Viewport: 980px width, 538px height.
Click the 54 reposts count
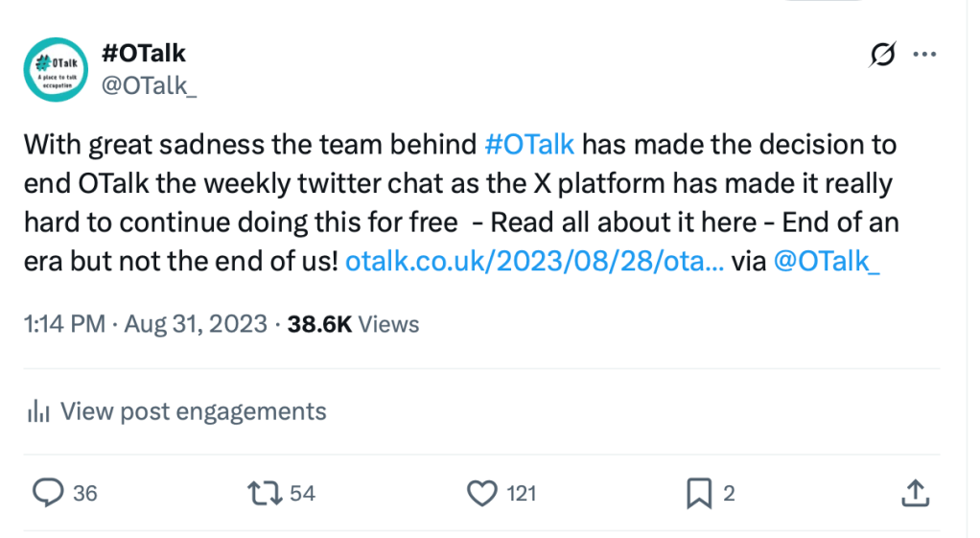click(x=302, y=494)
